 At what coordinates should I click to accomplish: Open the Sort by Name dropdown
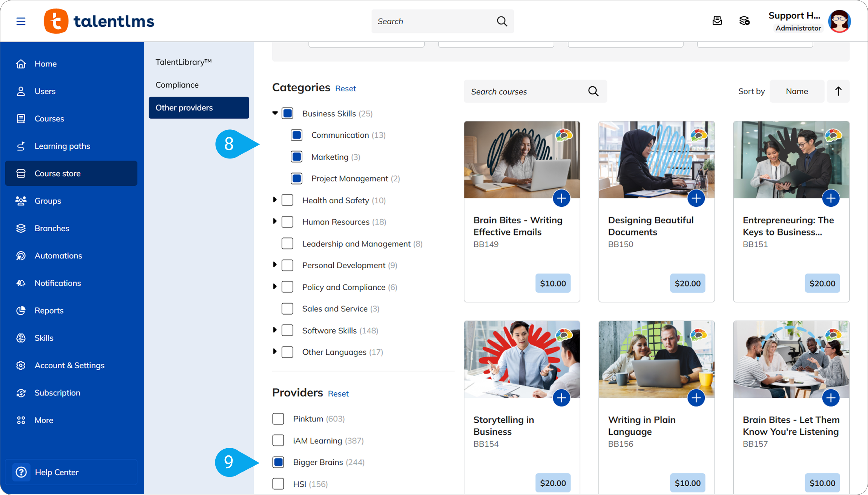pyautogui.click(x=796, y=91)
